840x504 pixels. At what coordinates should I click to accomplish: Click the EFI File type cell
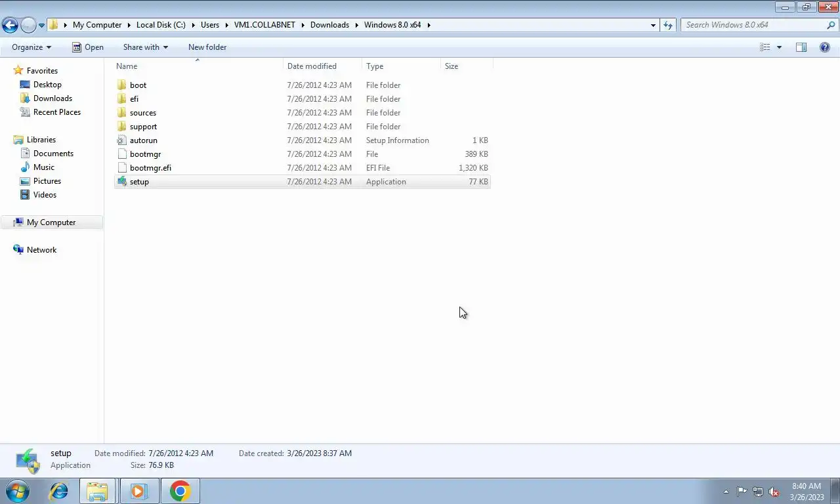point(378,168)
